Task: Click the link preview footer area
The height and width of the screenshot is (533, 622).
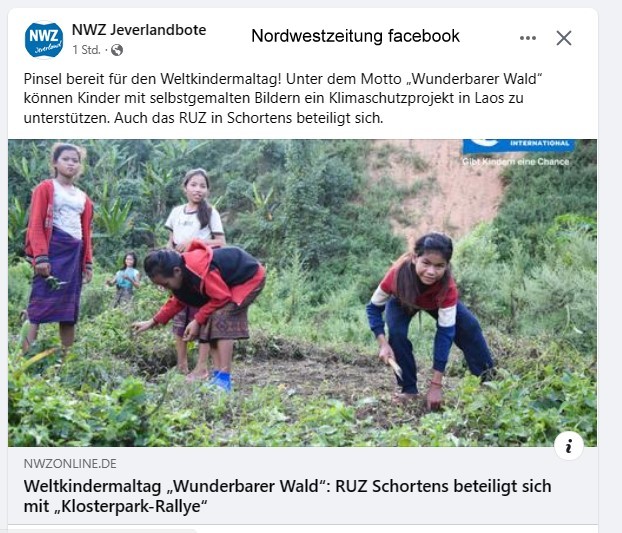Action: tap(302, 485)
